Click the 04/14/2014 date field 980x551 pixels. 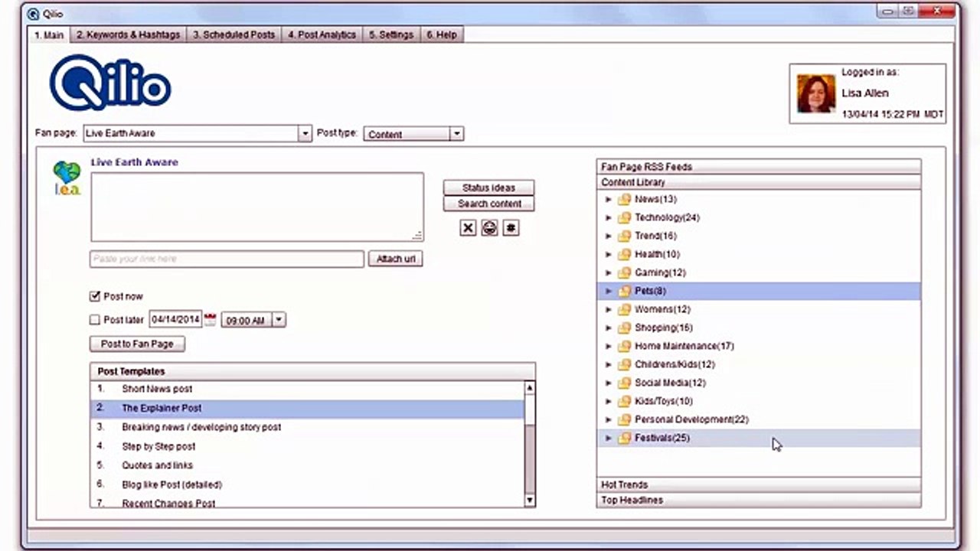(x=175, y=320)
